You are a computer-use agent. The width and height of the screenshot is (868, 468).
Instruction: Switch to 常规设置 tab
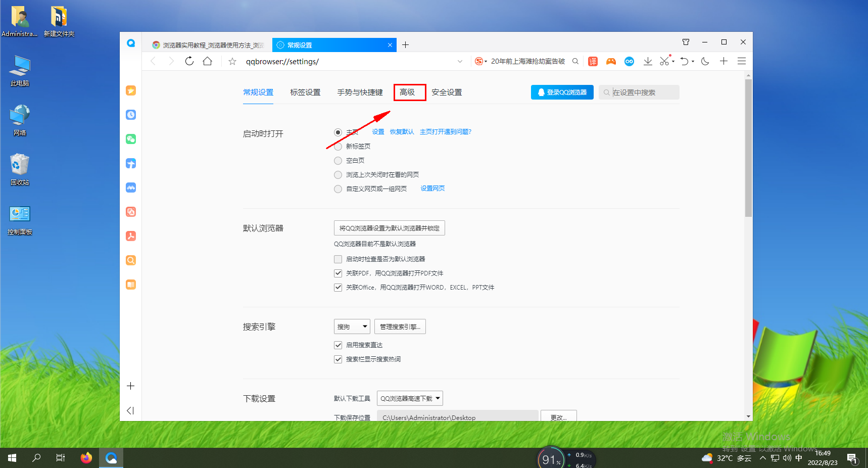pos(258,92)
